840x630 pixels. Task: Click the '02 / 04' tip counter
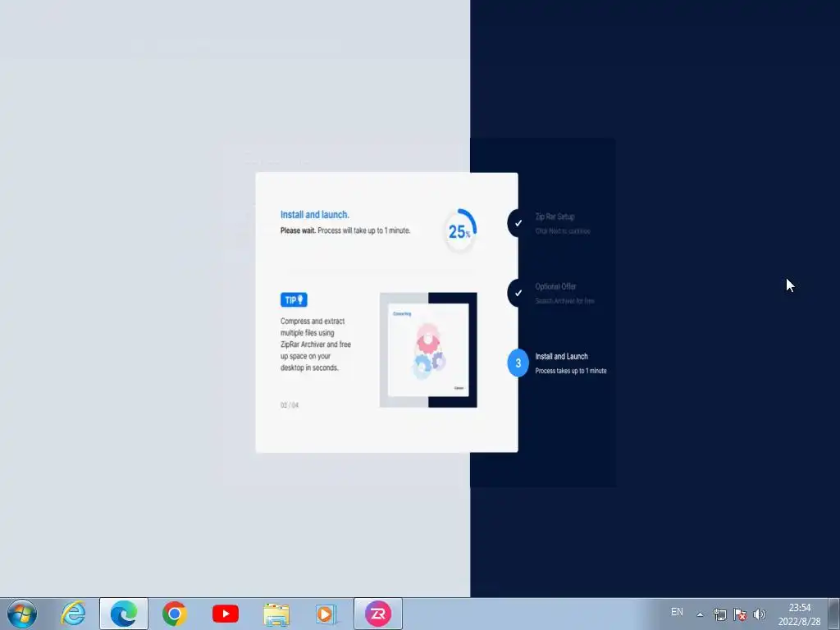290,405
